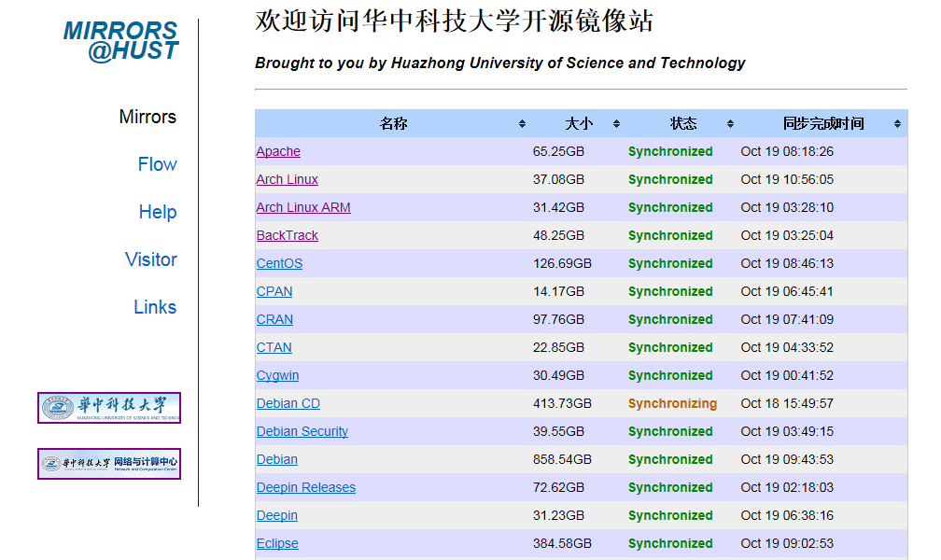Open the Cygwin mirror link
Screen dimensions: 941x560
(278, 376)
